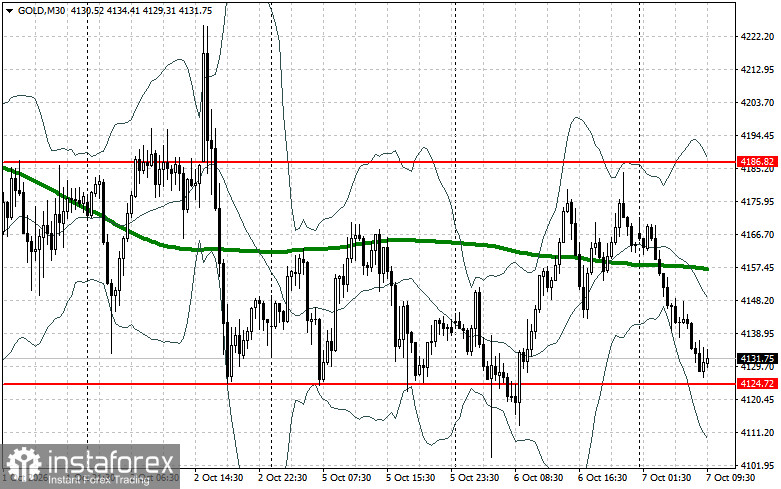The image size is (781, 489).
Task: Select the 4212.95 price scale value
Action: tap(758, 69)
